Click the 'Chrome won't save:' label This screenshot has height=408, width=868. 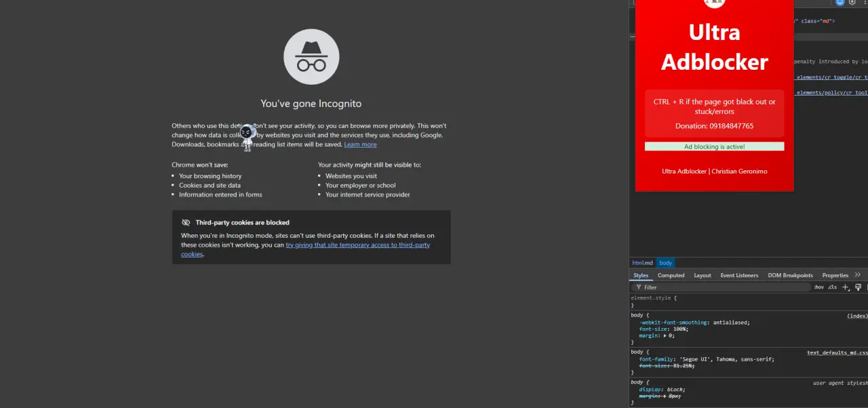(x=200, y=165)
